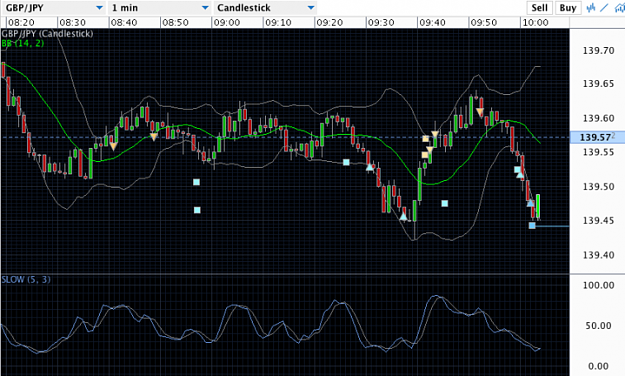The image size is (625, 376).
Task: Click the upper cyan square marker near 08:54
Action: point(197,182)
